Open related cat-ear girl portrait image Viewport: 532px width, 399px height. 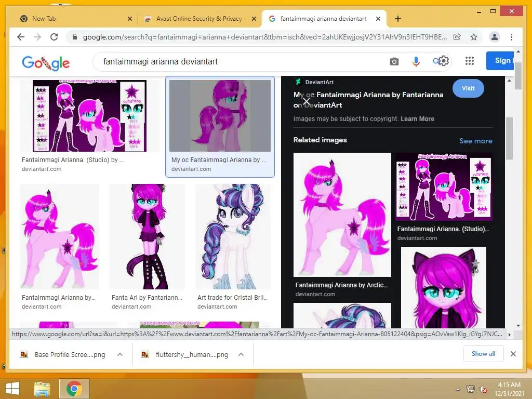pos(444,288)
